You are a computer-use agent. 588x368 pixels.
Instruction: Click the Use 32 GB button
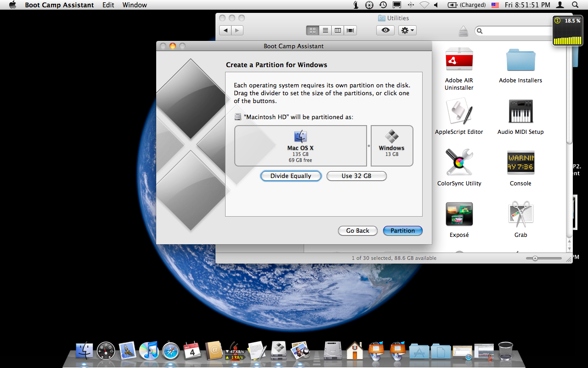(356, 176)
